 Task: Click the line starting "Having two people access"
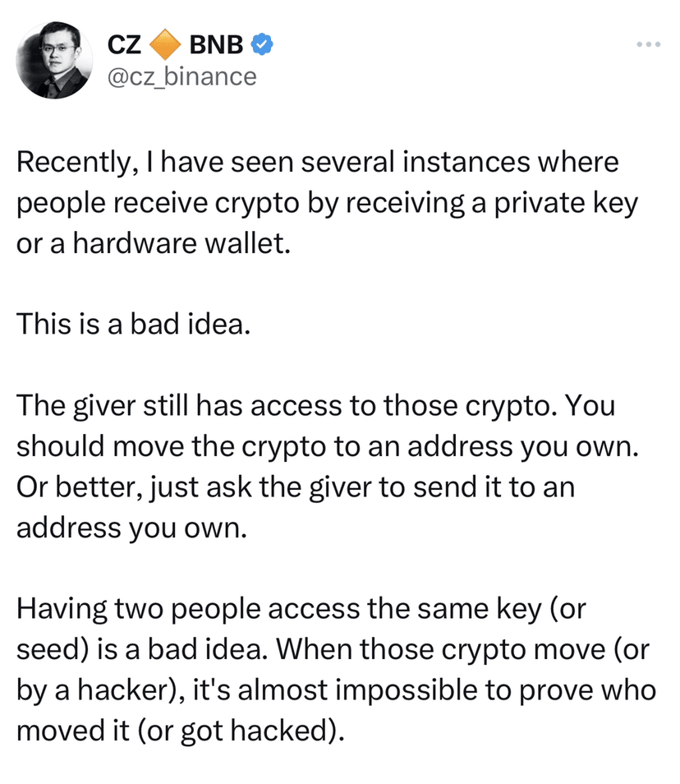[x=301, y=610]
